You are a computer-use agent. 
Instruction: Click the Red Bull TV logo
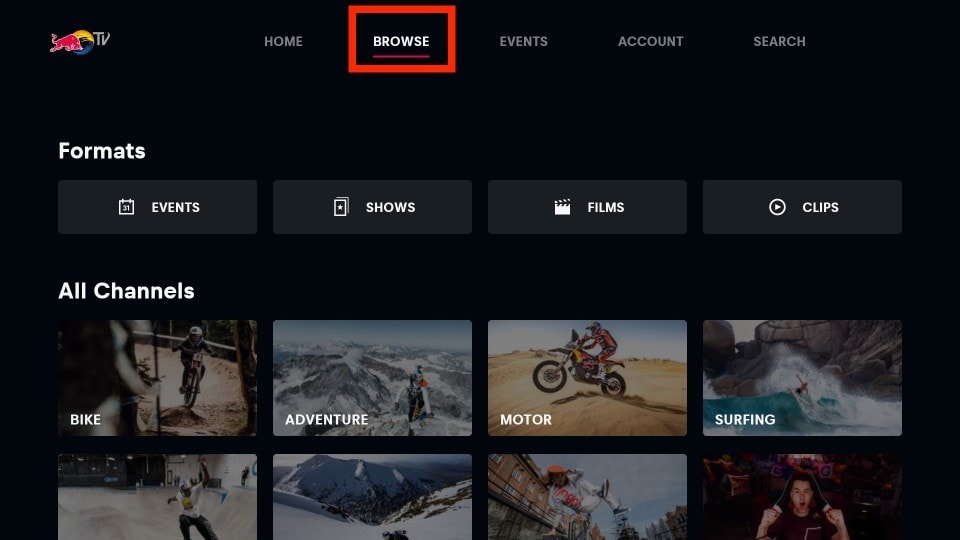point(80,42)
